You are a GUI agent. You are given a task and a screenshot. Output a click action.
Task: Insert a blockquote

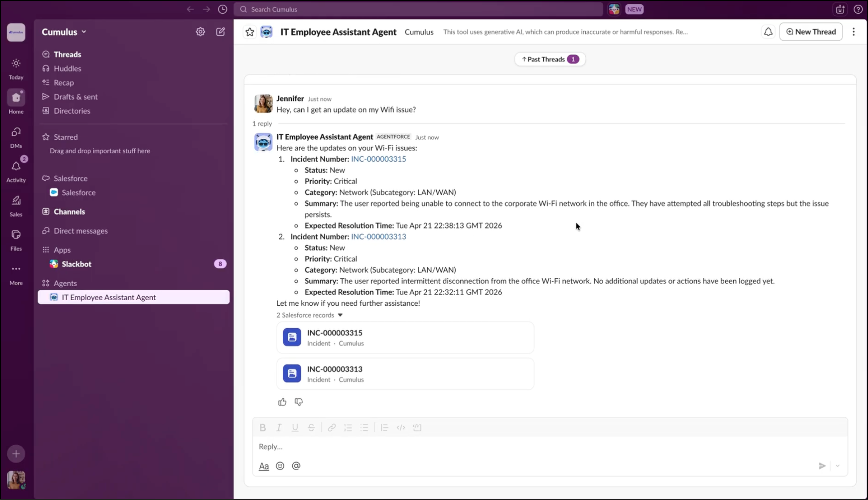384,427
